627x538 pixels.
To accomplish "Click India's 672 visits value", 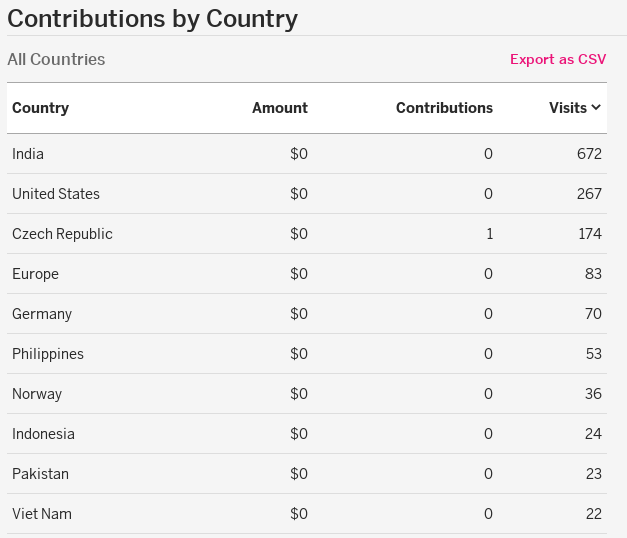I will pyautogui.click(x=589, y=154).
